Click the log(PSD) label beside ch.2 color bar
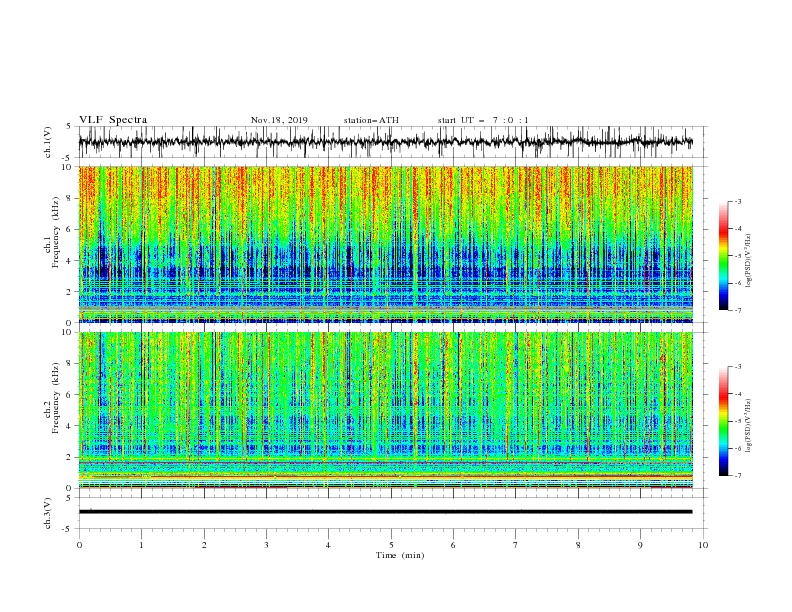This screenshot has height=612, width=792. pos(748,425)
